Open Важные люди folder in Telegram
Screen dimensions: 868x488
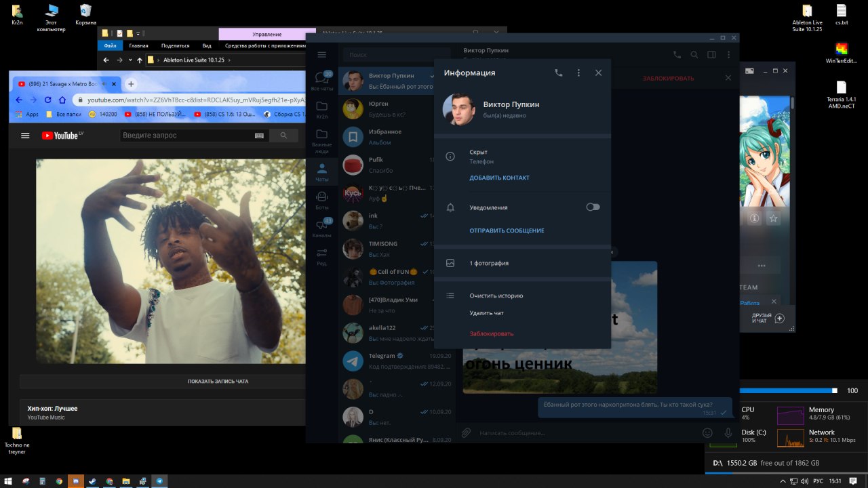[322, 140]
